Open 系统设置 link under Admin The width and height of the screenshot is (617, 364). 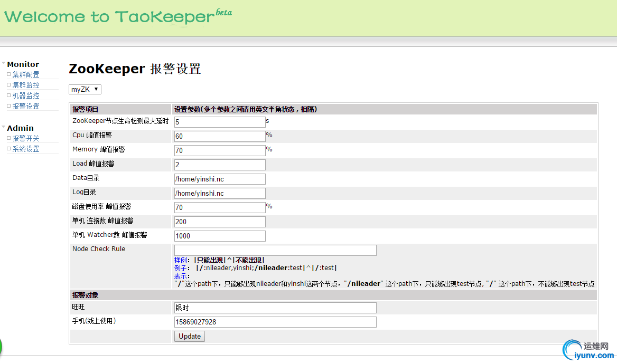click(x=25, y=149)
